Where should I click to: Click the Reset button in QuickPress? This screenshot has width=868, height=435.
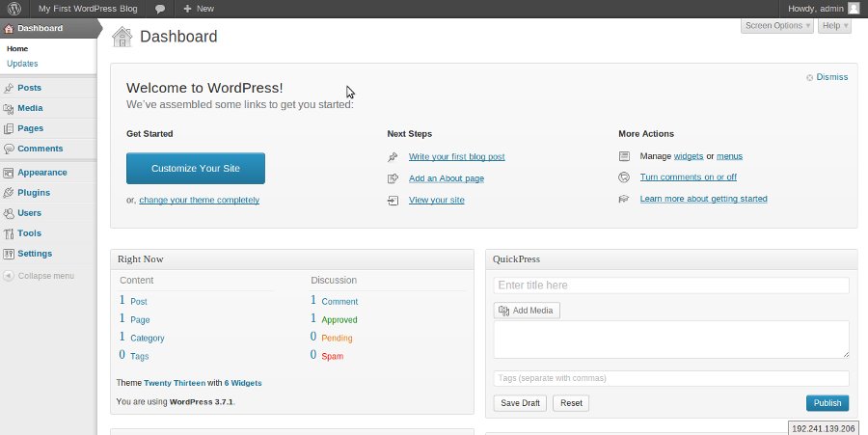click(571, 403)
